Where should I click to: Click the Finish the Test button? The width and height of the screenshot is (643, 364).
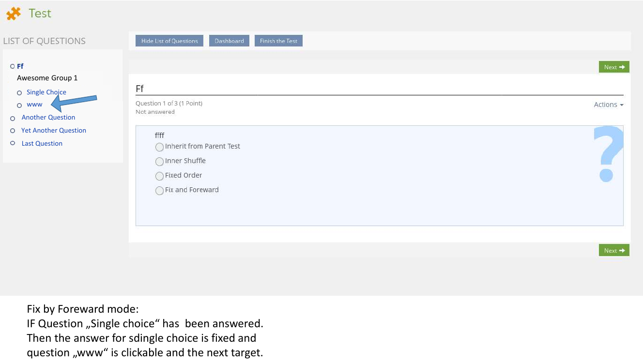point(278,41)
